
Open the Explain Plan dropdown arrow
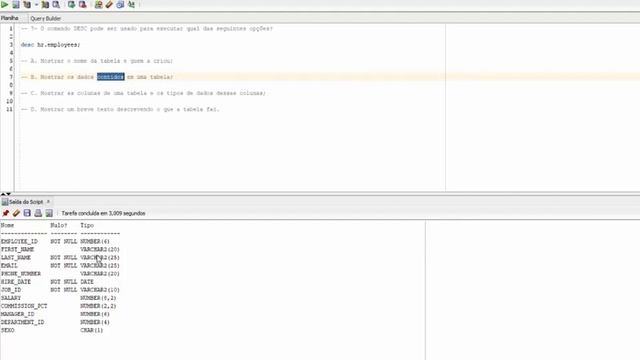coord(36,4)
